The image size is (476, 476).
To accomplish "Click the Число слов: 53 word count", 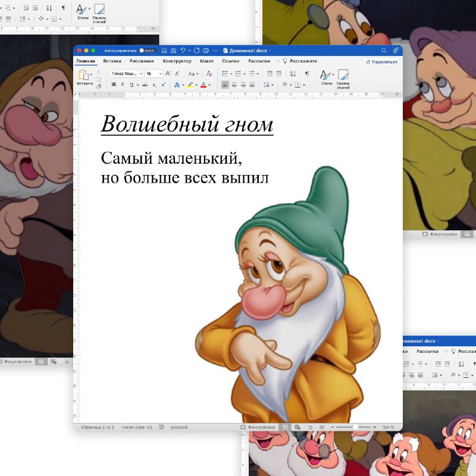I will click(137, 427).
